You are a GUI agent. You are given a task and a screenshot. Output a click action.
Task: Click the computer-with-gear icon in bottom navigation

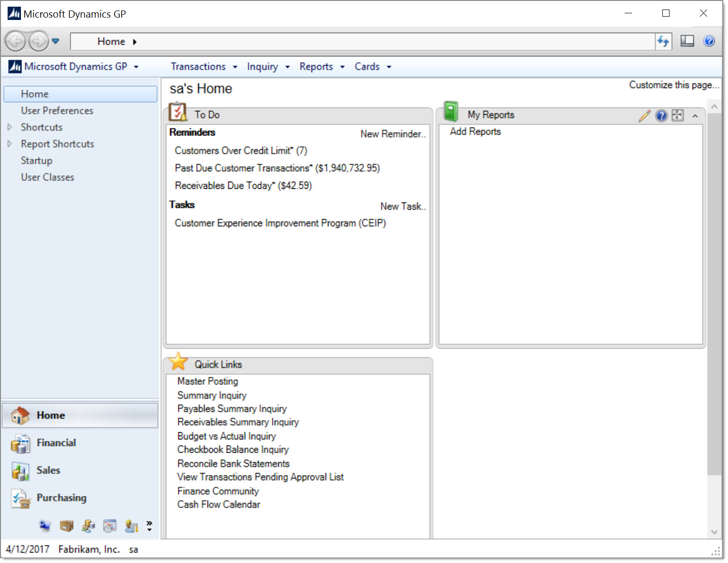coord(45,526)
